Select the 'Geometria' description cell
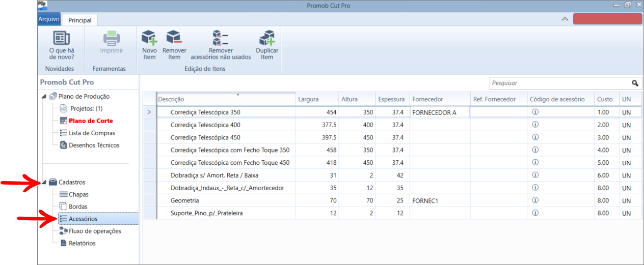 tap(226, 200)
